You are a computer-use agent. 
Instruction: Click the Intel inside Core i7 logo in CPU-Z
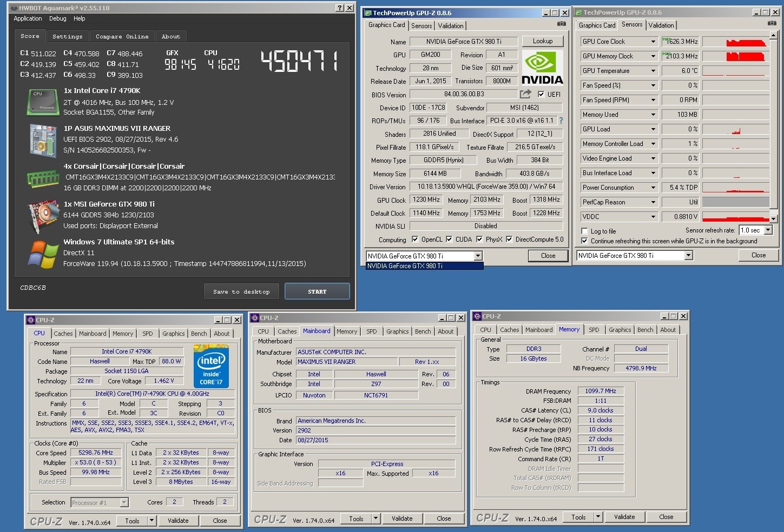click(211, 366)
